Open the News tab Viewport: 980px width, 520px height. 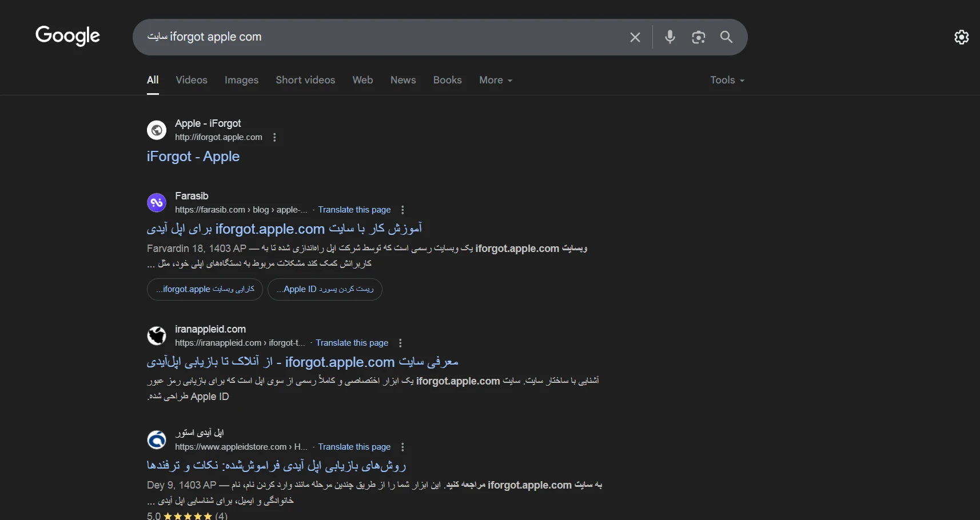[x=403, y=80]
